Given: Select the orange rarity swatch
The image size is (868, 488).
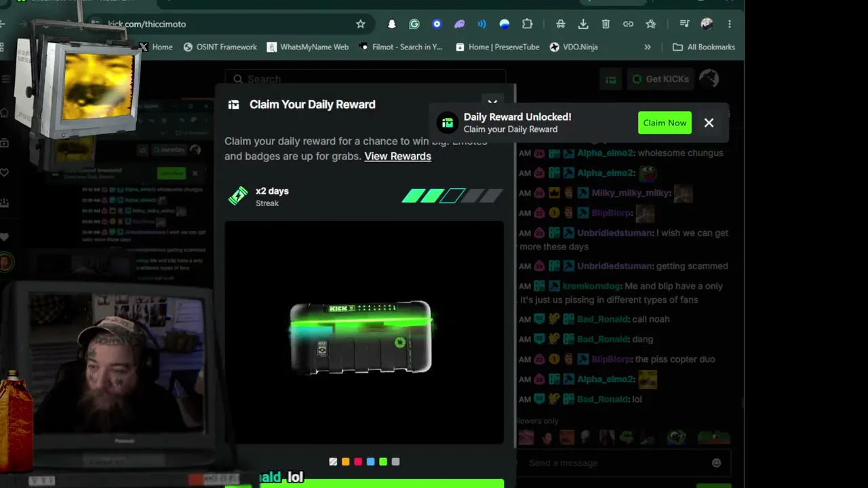Looking at the screenshot, I should (x=345, y=462).
